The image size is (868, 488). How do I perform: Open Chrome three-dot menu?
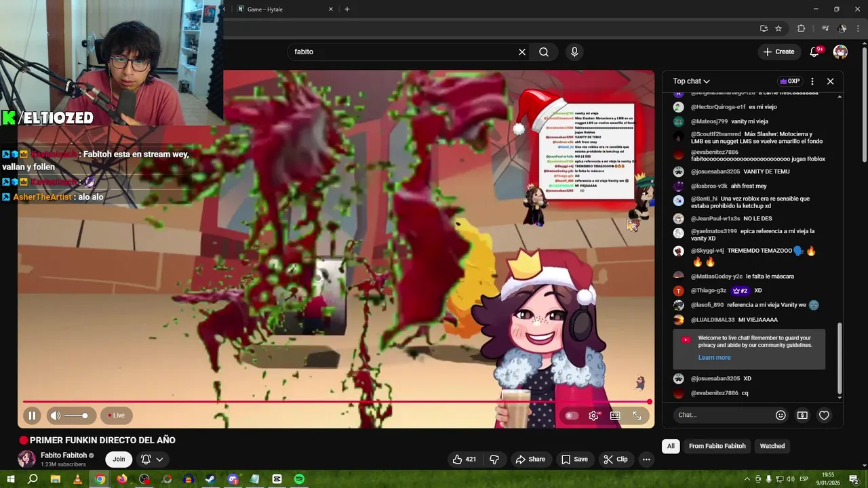859,28
